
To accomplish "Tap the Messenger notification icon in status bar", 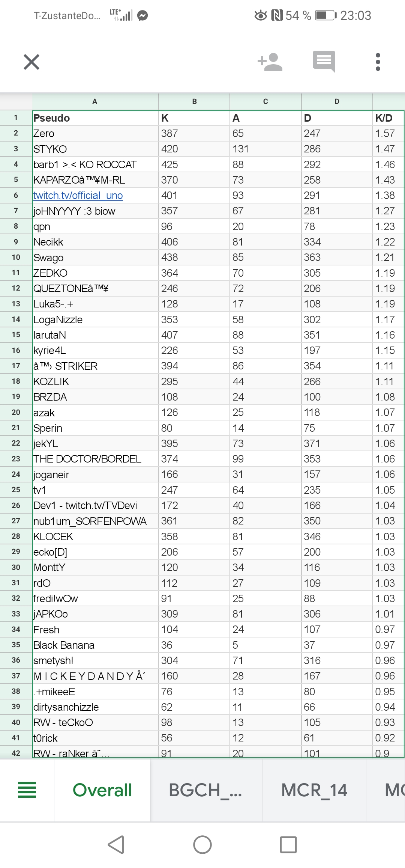I will pos(142,15).
